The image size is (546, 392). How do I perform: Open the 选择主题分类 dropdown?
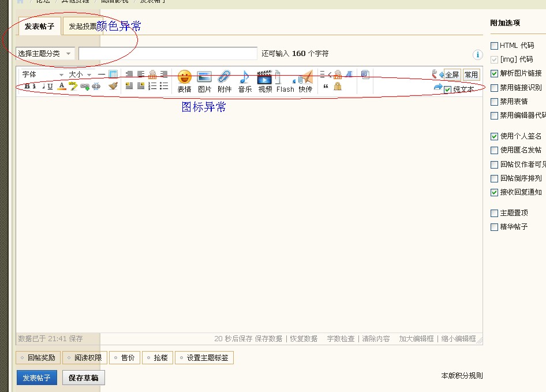[x=45, y=54]
